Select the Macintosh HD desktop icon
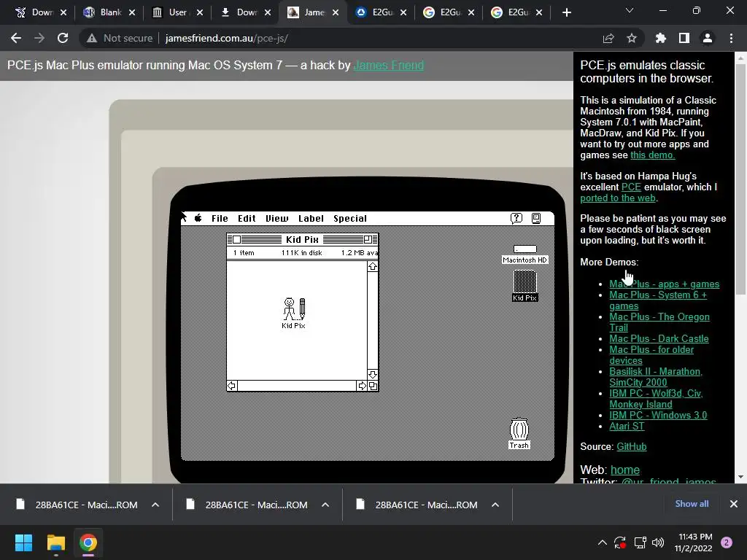 click(525, 254)
